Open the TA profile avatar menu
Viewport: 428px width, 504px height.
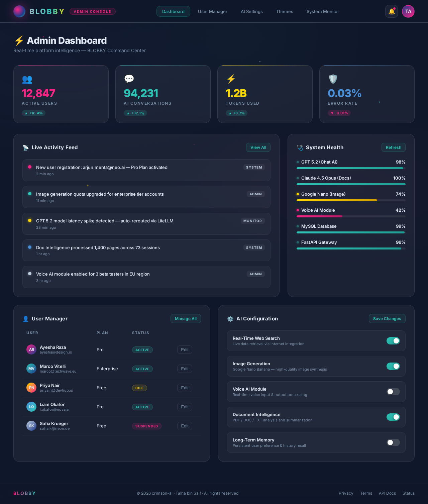coord(408,11)
